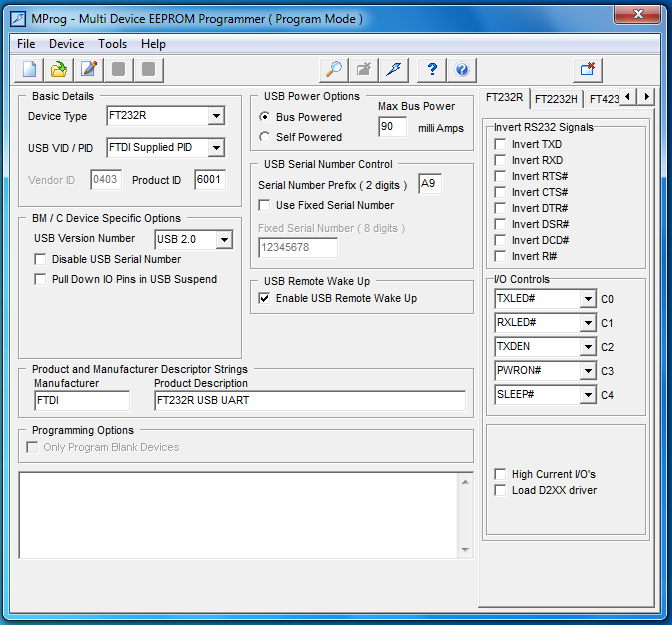Open the USB VID / PID dropdown
672x625 pixels.
click(x=216, y=148)
